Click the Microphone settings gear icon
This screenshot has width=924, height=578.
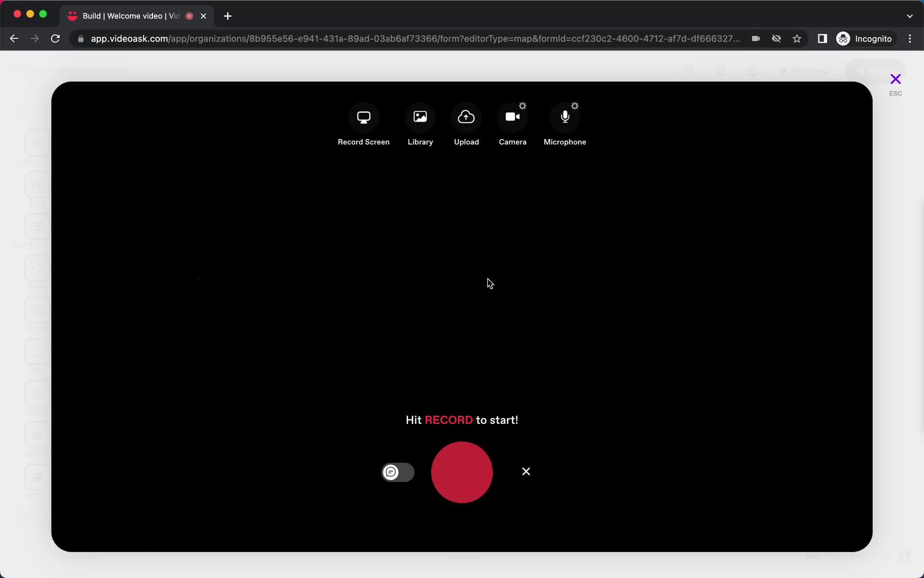click(575, 106)
